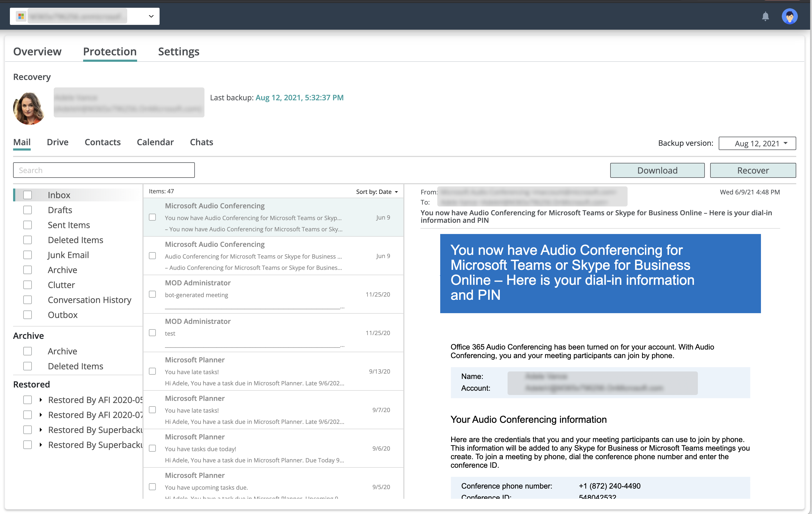Change the Sort by Date dropdown
The height and width of the screenshot is (514, 812).
pos(377,192)
